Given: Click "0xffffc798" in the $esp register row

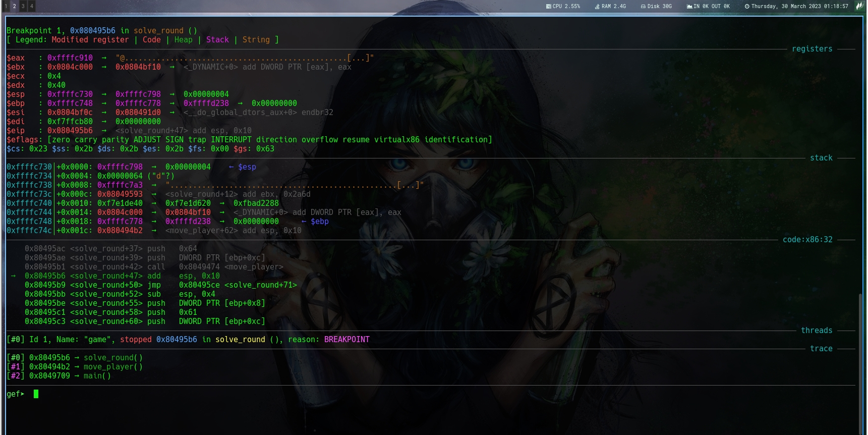Looking at the screenshot, I should [138, 94].
